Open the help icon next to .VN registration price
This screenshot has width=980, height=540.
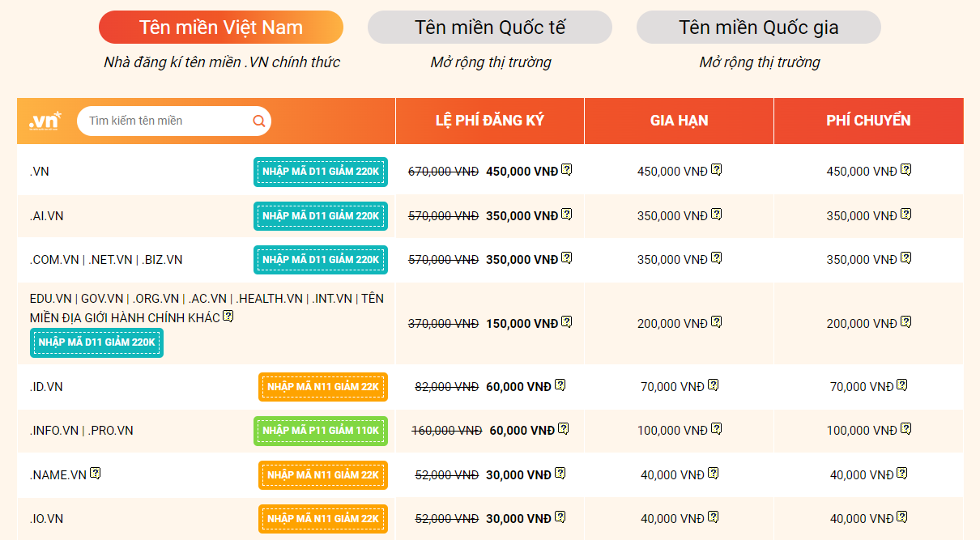(x=566, y=171)
